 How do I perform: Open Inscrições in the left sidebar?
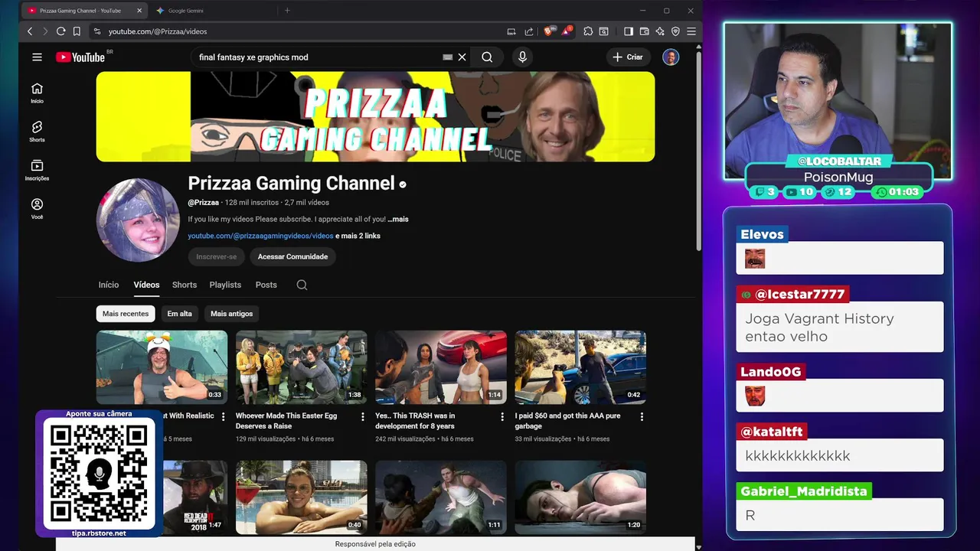click(37, 170)
